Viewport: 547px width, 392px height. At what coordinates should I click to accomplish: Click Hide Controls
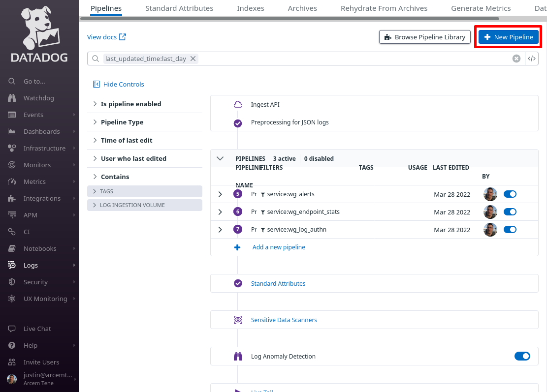118,84
